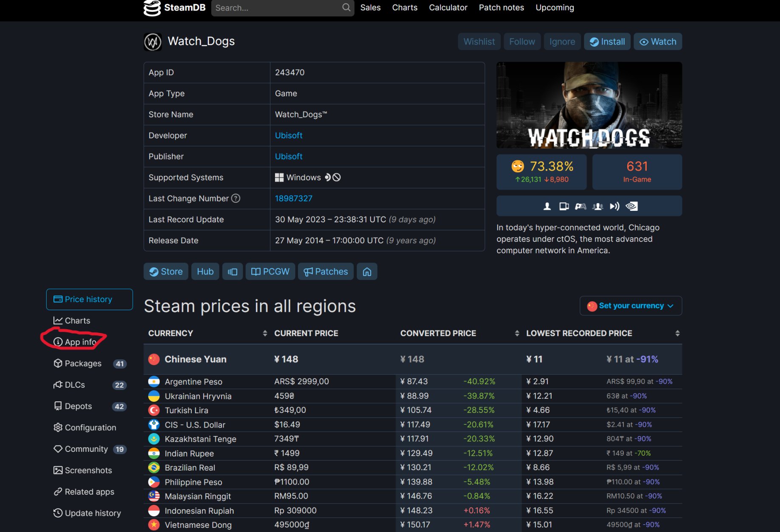Click the Windows logo in Supported Systems
Screen dimensions: 780x532
[x=279, y=177]
